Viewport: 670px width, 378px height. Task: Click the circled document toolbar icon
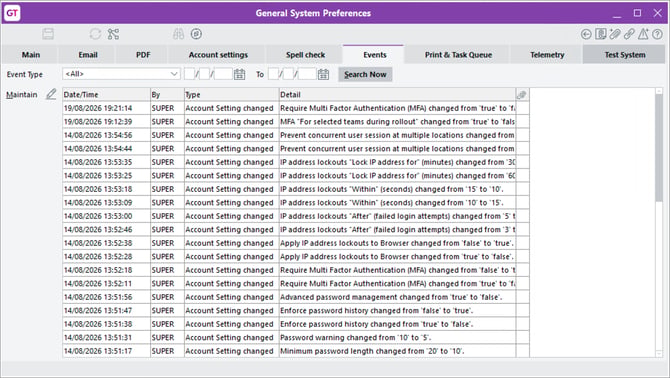point(196,34)
